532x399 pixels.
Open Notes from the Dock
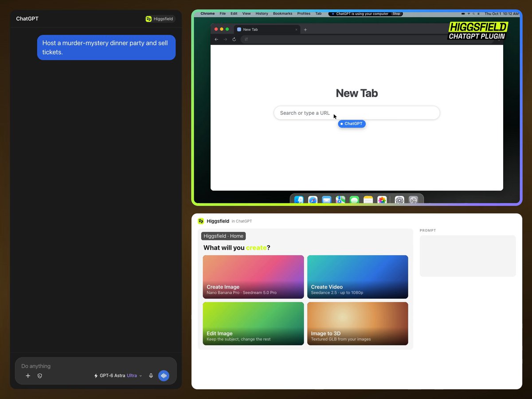click(368, 200)
